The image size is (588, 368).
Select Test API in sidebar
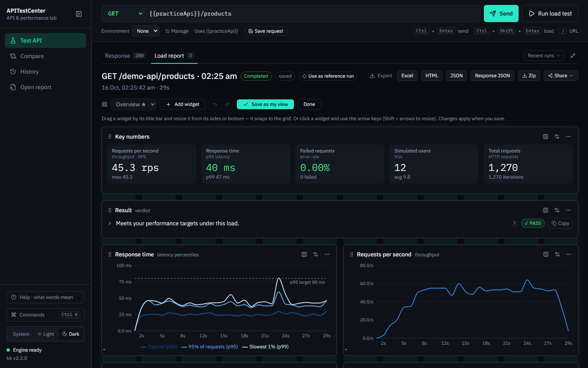tap(45, 40)
